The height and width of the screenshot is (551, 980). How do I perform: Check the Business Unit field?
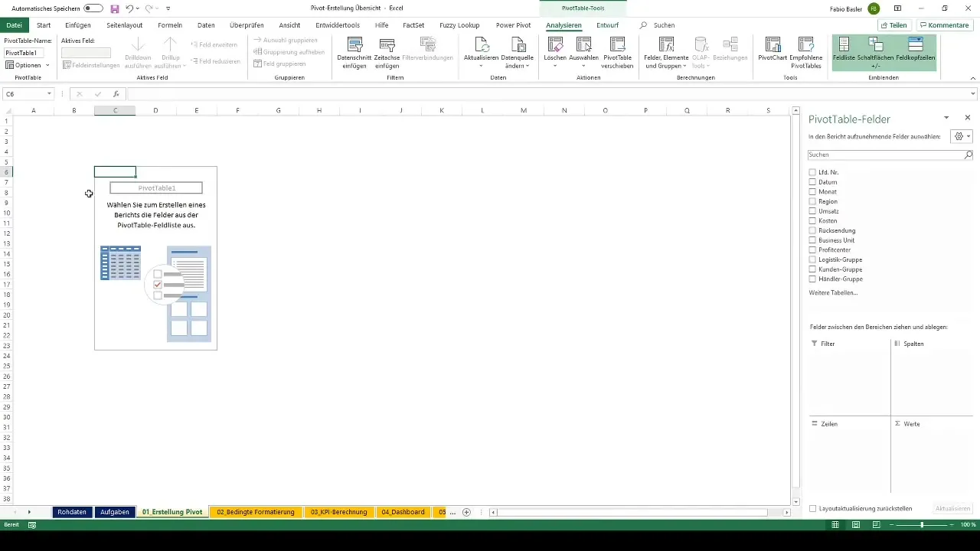(812, 240)
